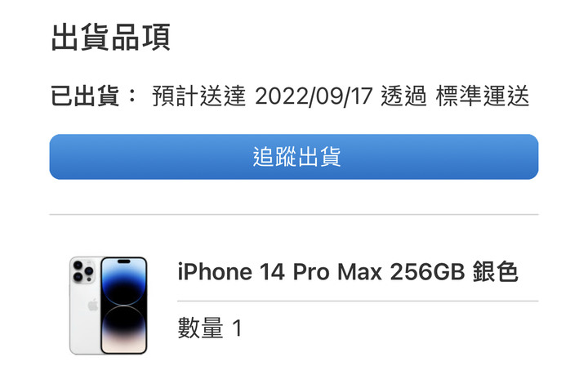Click the Dynamic Island on the phone's front display
588x375 pixels.
124,261
